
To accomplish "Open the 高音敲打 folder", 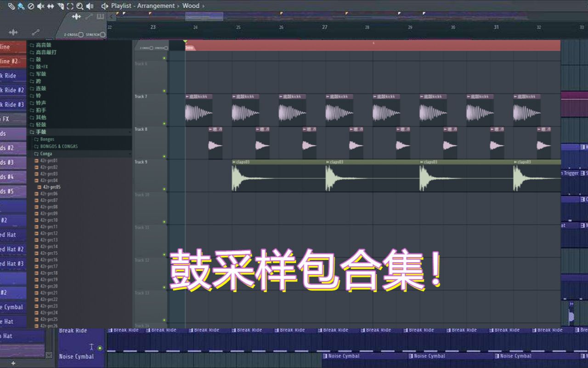I will coord(43,52).
